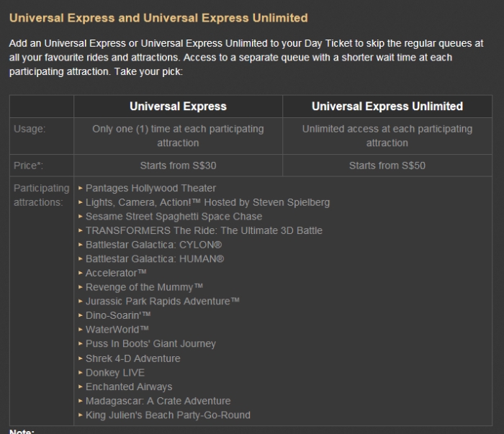The image size is (504, 434).
Task: Click 'Unlimited access at each participating attraction' cell
Action: pyautogui.click(x=387, y=135)
